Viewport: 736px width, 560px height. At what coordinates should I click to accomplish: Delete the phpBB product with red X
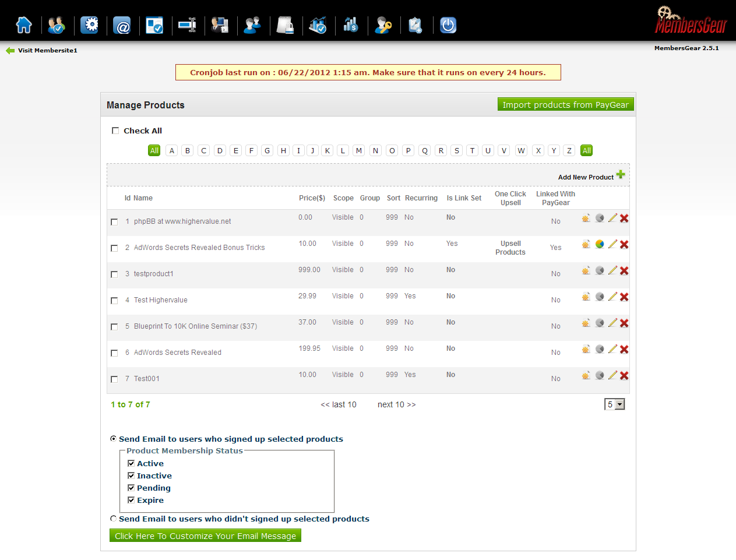(624, 218)
